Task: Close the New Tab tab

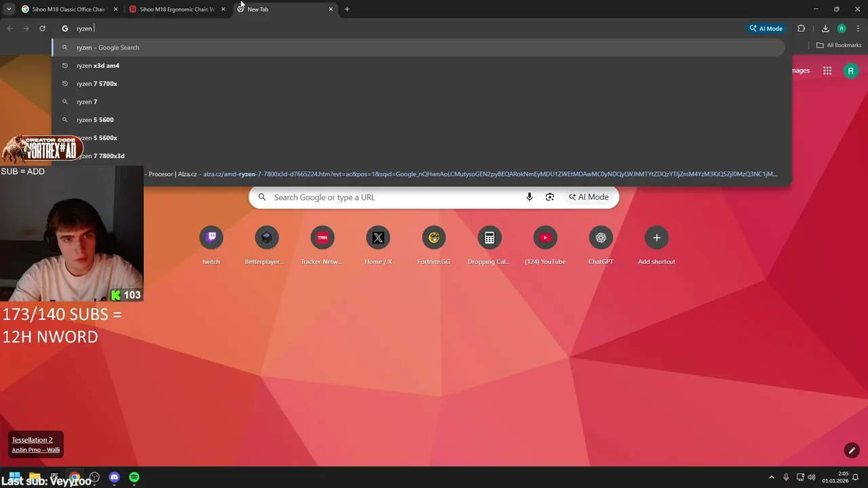Action: point(331,9)
